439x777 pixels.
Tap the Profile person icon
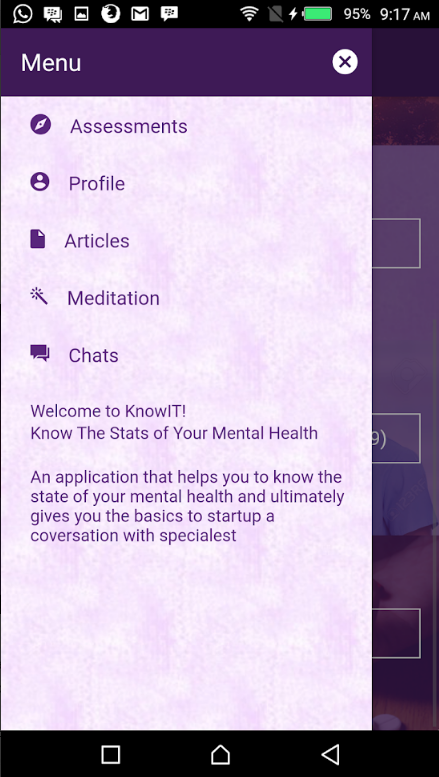(x=40, y=182)
